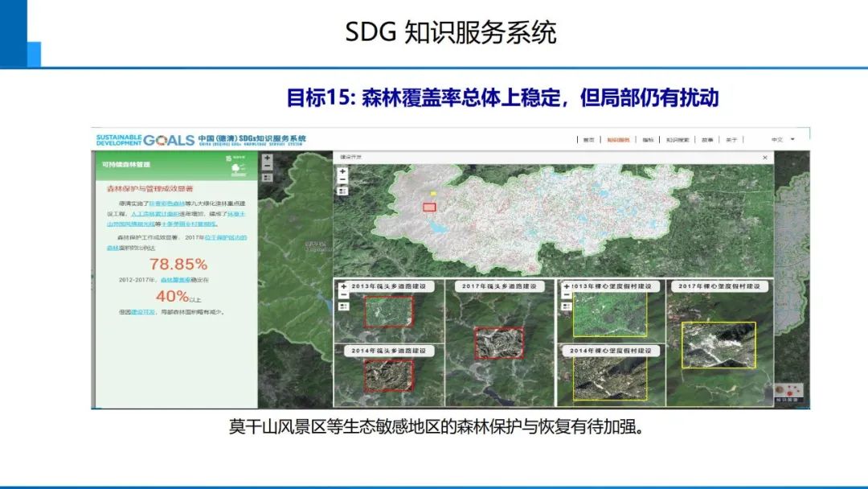
Task: Click the zoom-out control on the main map
Action: click(x=268, y=166)
